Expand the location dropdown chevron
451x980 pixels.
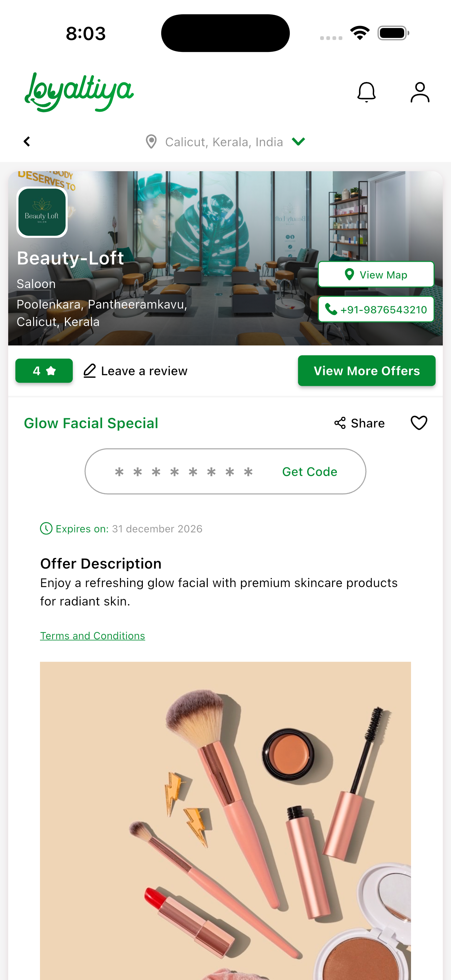pos(298,141)
